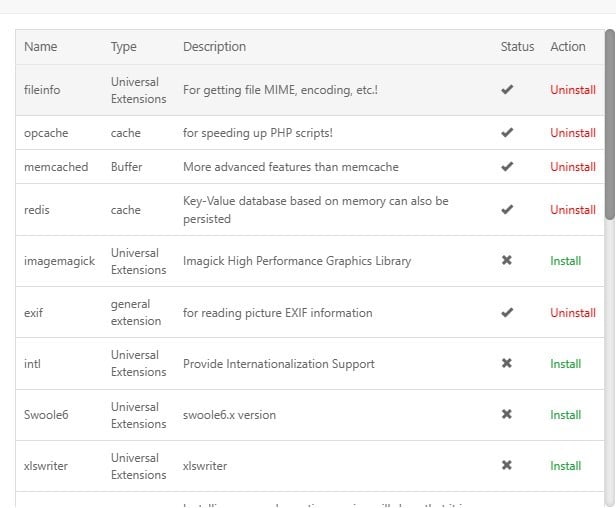Click the Swoole6 not-installed X icon
The image size is (616, 508).
(x=507, y=415)
